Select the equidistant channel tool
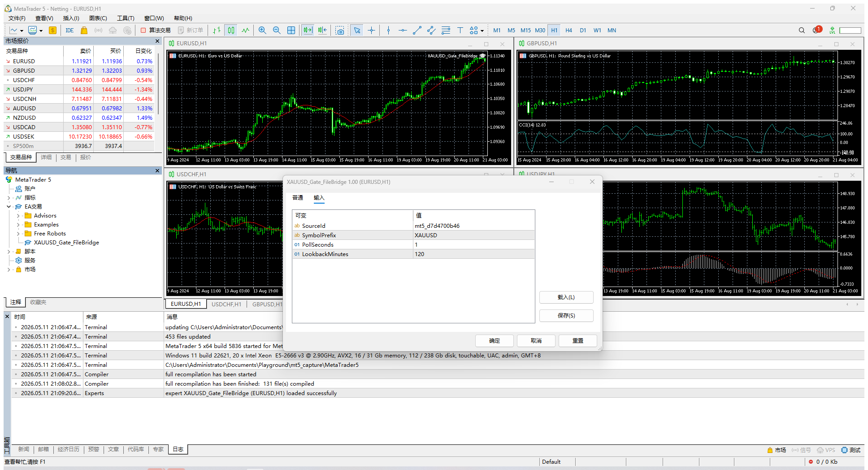 (x=431, y=30)
